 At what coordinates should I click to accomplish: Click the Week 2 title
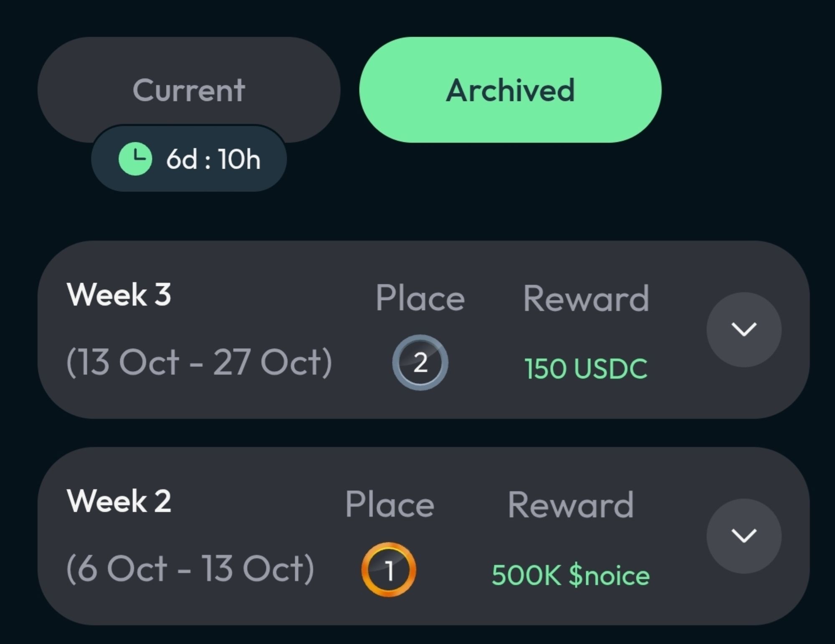[x=119, y=501]
